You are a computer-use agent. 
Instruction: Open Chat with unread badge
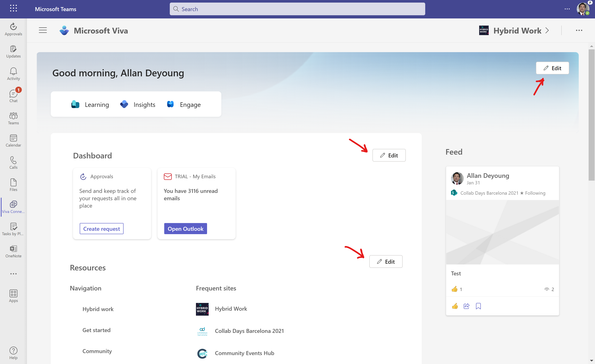tap(13, 96)
